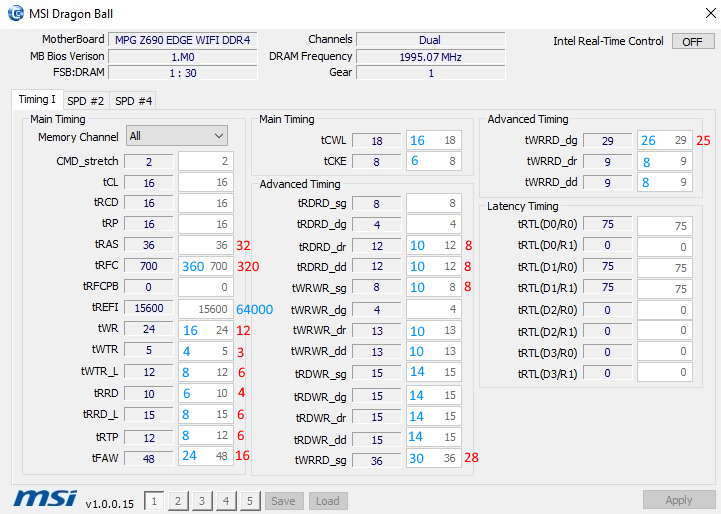The image size is (721, 514).
Task: Click the MSI logo at bottom left
Action: pos(45,498)
